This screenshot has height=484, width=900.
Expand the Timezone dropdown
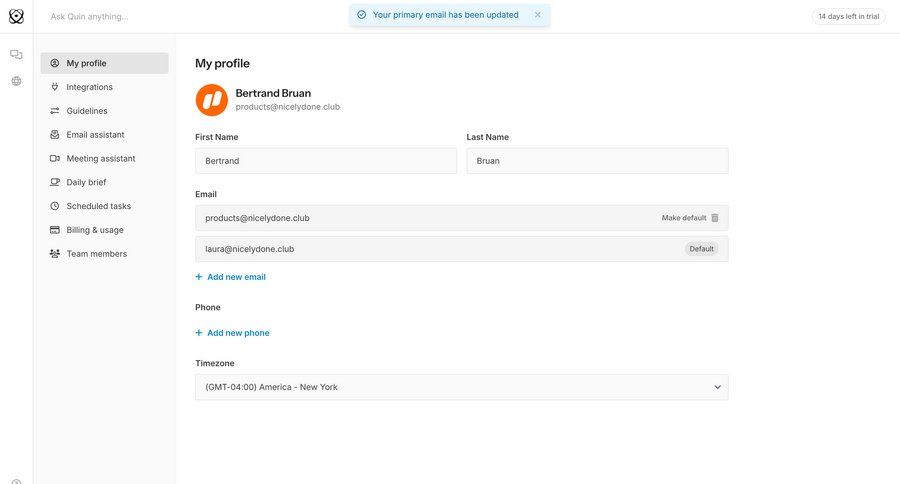[x=461, y=387]
